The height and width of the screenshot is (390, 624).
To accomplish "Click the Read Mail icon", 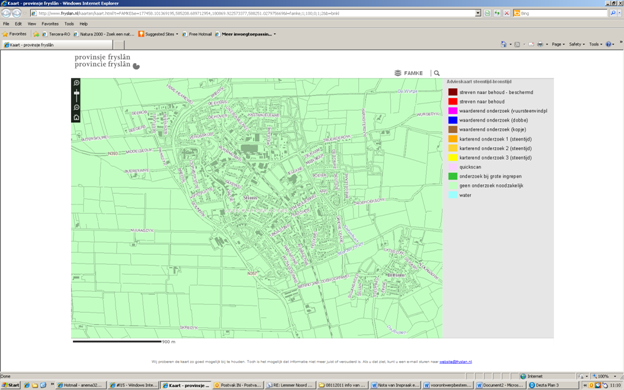I will pos(531,44).
